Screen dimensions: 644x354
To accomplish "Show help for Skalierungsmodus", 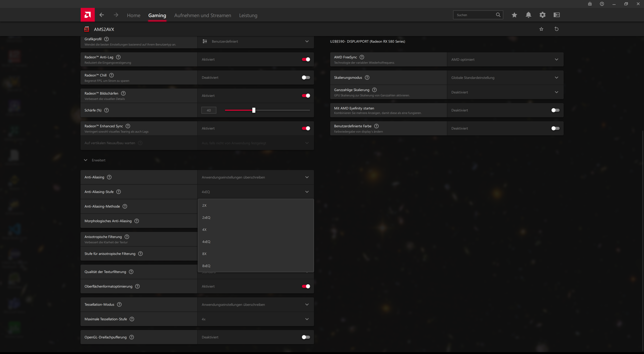I will pyautogui.click(x=367, y=77).
